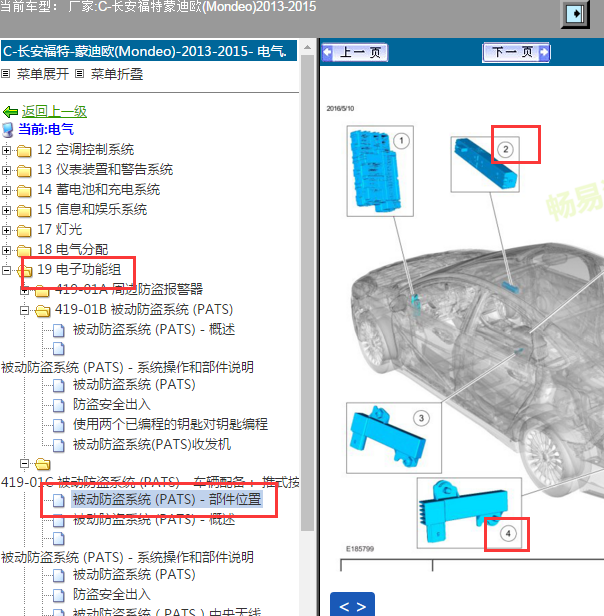Click the folder icon of 17 灯光

(24, 231)
